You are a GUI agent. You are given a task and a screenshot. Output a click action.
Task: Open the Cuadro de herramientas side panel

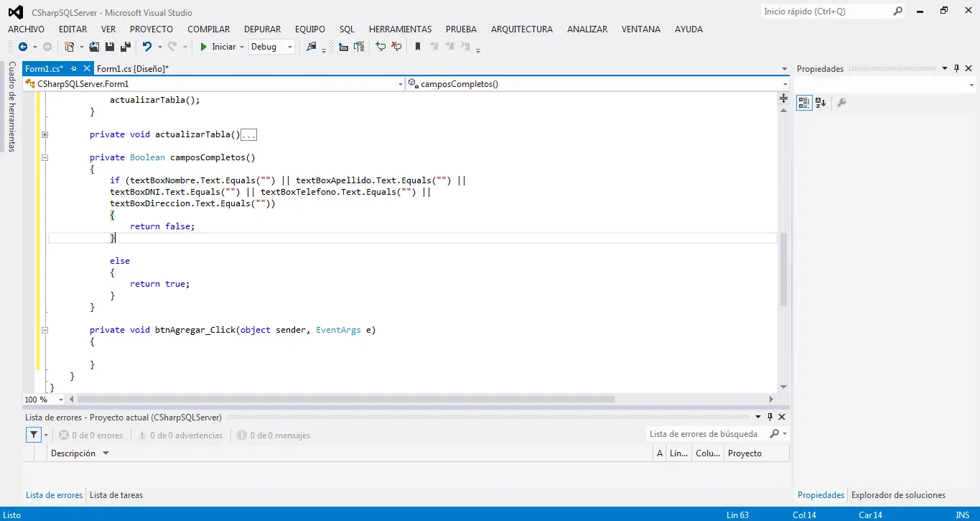click(x=11, y=106)
